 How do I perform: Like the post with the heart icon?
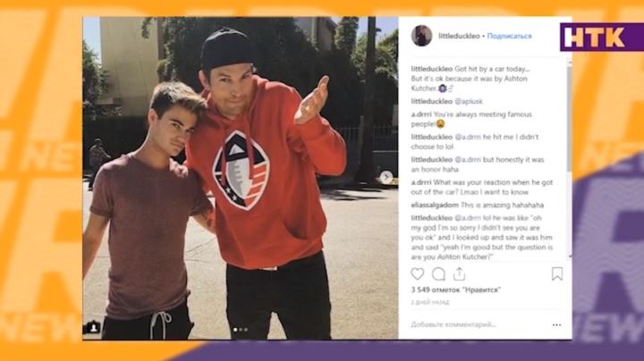click(x=418, y=273)
